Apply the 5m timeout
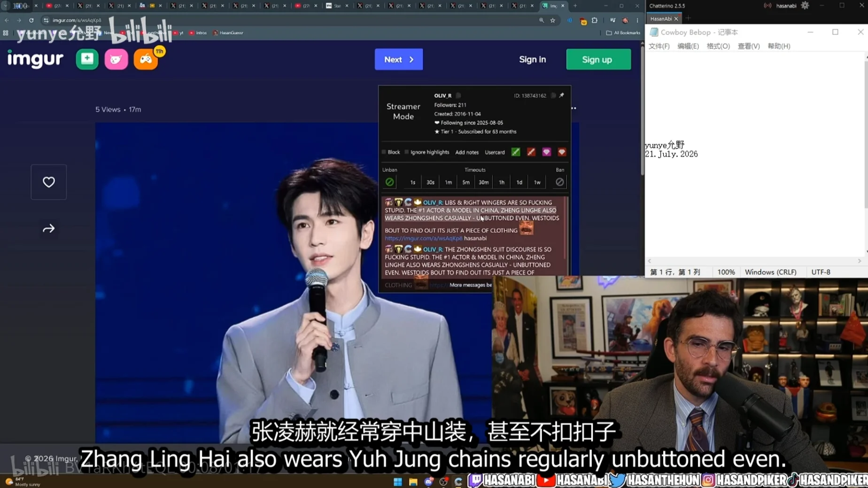 point(466,182)
